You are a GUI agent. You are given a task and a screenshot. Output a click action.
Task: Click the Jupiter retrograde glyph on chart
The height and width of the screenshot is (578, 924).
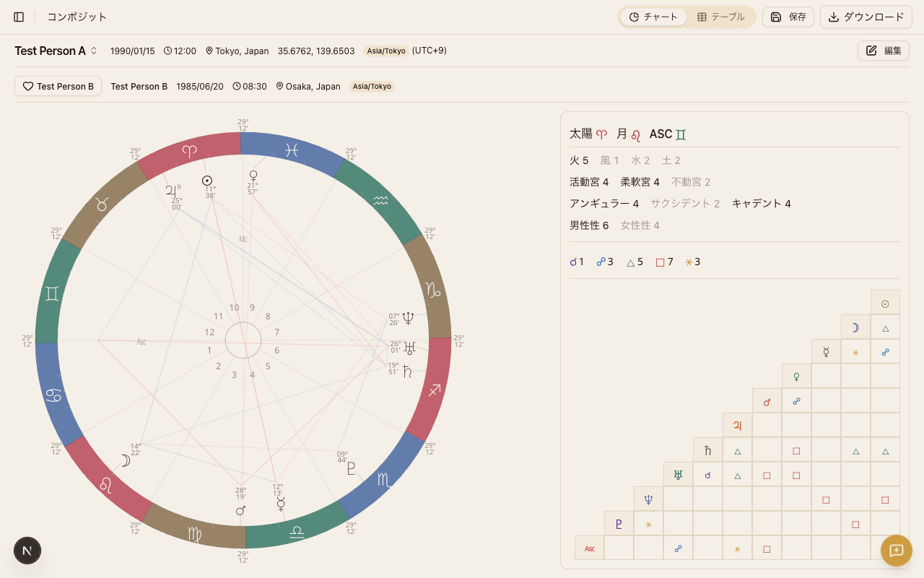click(x=171, y=191)
